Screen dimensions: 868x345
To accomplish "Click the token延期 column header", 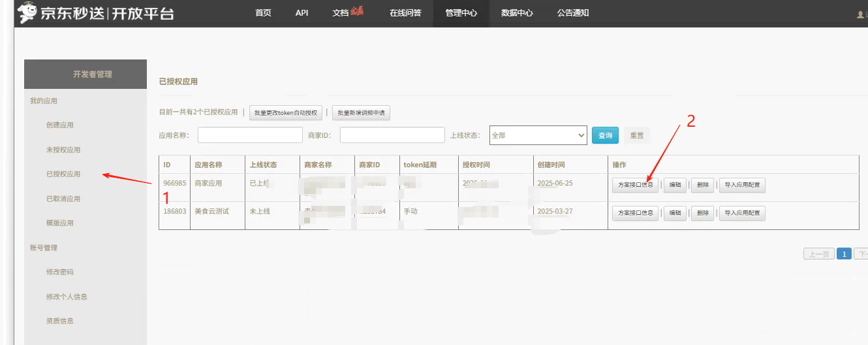I will (428, 165).
